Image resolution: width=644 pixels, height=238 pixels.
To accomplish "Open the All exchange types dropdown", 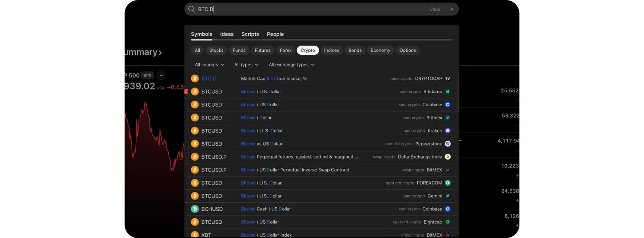I will coord(292,65).
